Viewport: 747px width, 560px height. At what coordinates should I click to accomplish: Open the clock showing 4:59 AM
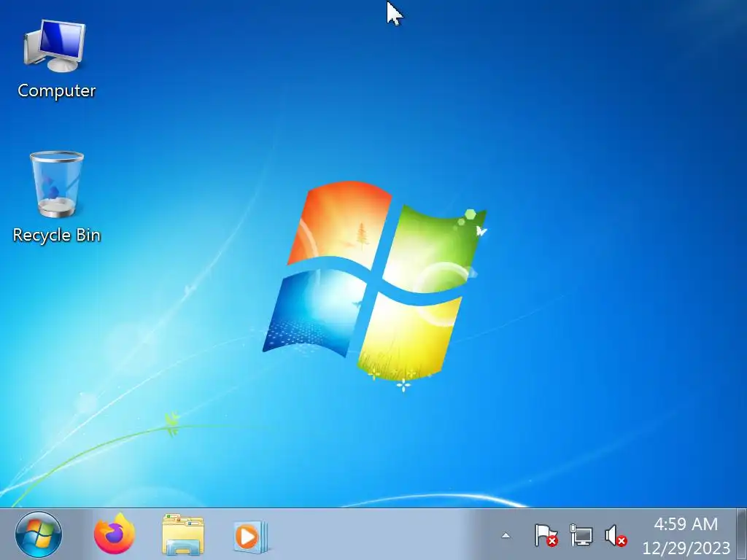686,524
